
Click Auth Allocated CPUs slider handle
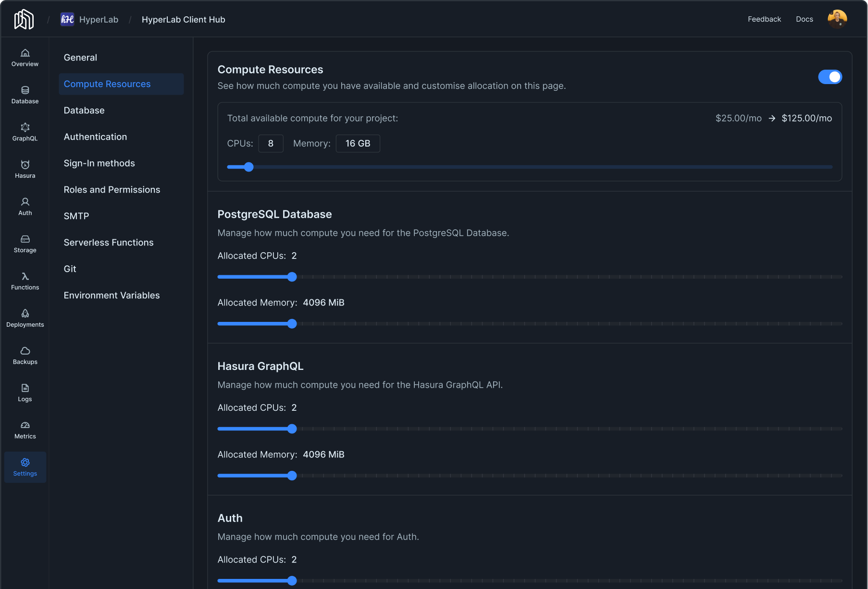(x=292, y=580)
